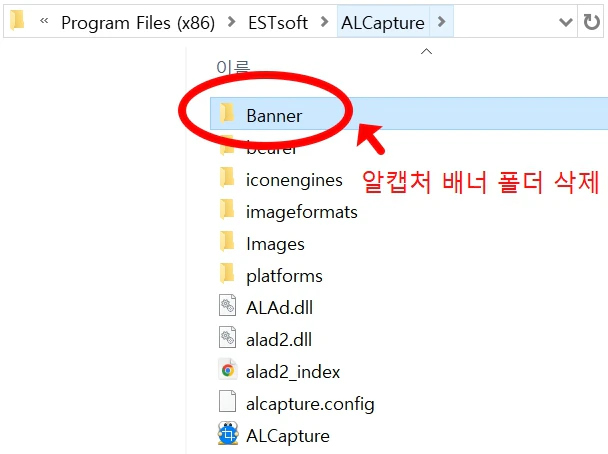
Task: Click the Images folder icon
Action: [227, 241]
